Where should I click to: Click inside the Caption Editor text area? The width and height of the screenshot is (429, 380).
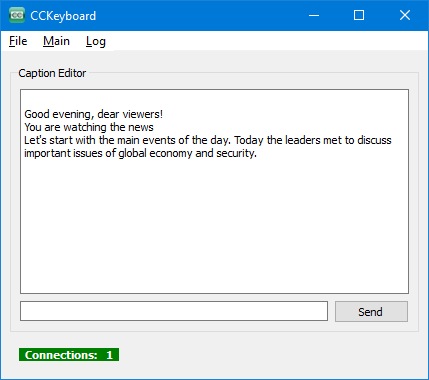[x=214, y=191]
